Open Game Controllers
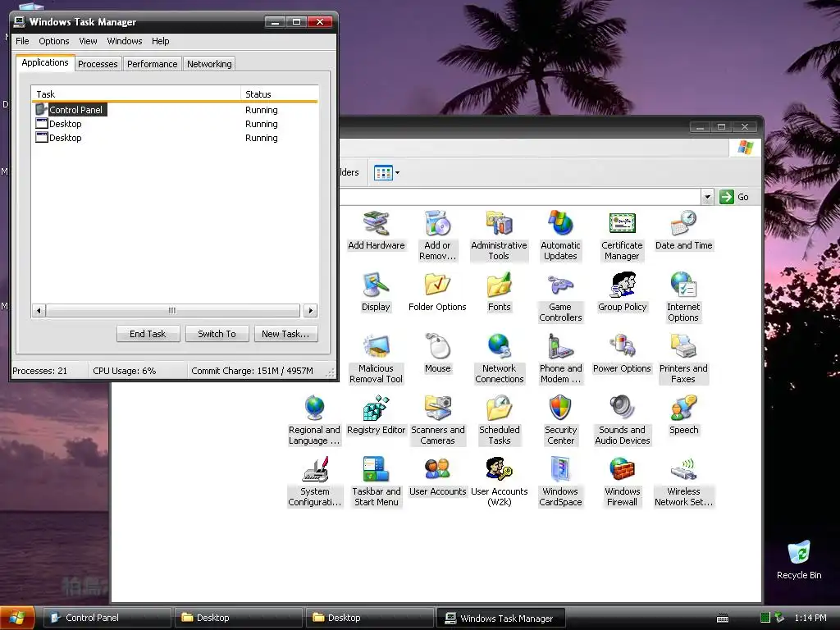The height and width of the screenshot is (630, 840). [x=560, y=297]
